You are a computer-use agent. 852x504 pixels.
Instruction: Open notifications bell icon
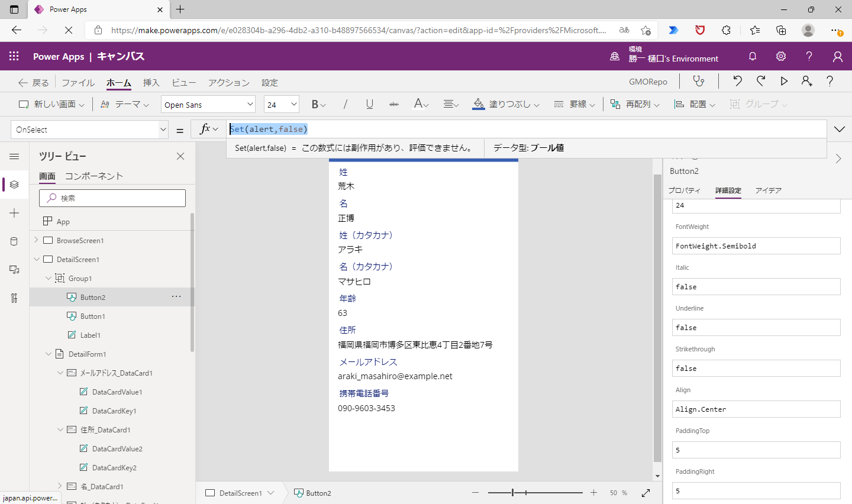click(753, 56)
